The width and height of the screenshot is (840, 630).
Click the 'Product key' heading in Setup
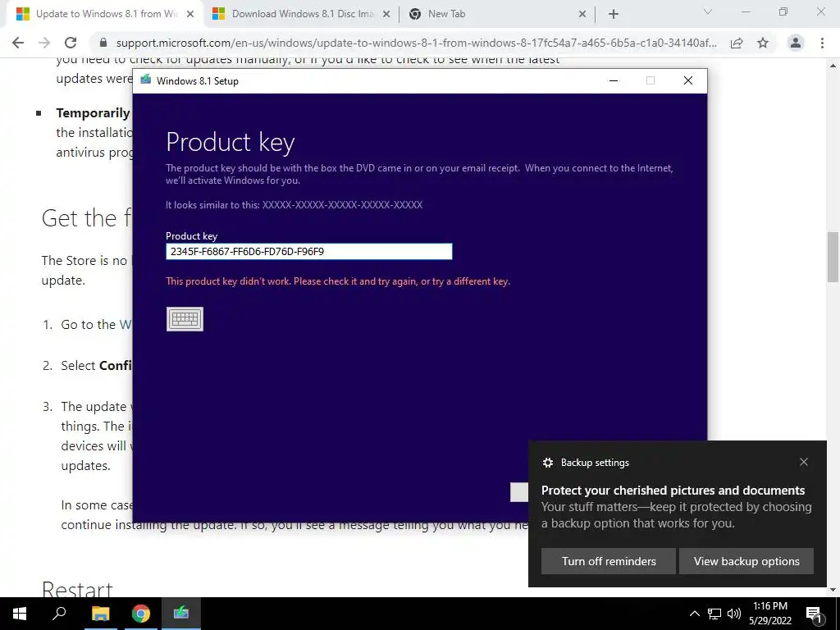pos(231,142)
